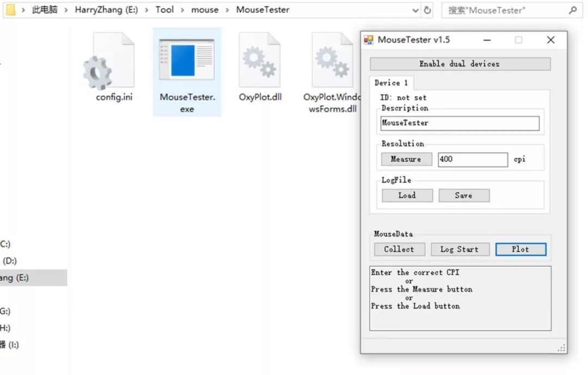588x375 pixels.
Task: Click the Load log file button
Action: point(407,195)
